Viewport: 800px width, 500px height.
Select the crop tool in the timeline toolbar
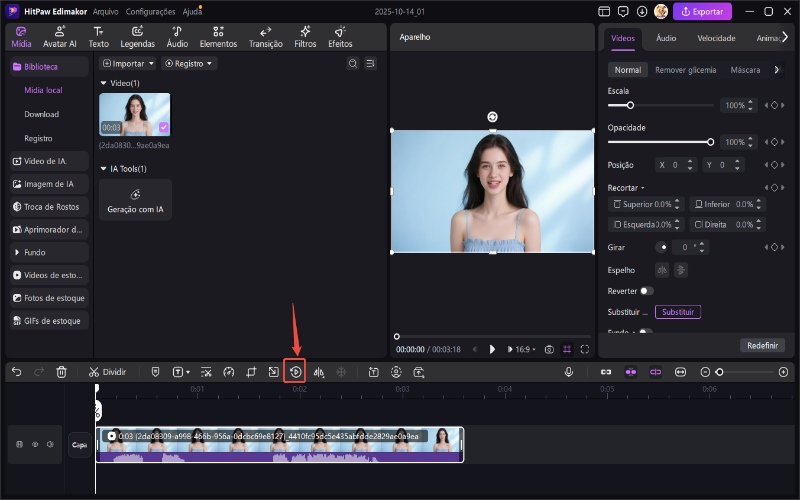[x=251, y=371]
